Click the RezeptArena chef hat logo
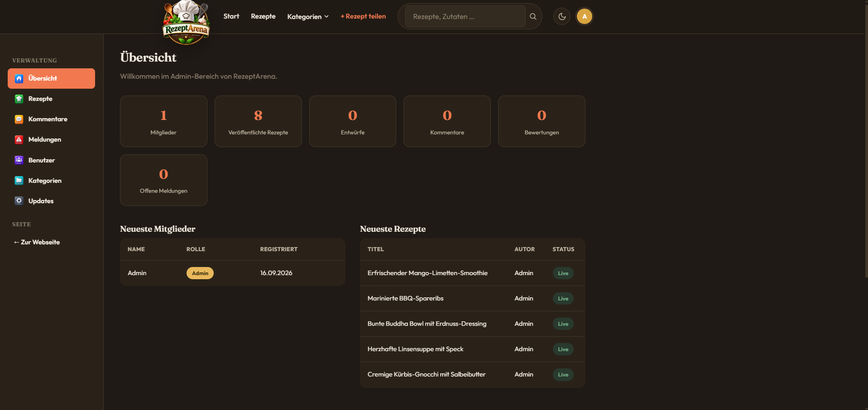The height and width of the screenshot is (410, 868). click(186, 23)
